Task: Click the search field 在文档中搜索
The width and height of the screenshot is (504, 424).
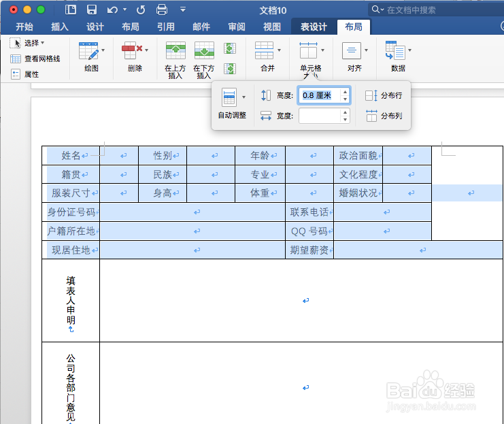Action: (x=436, y=10)
